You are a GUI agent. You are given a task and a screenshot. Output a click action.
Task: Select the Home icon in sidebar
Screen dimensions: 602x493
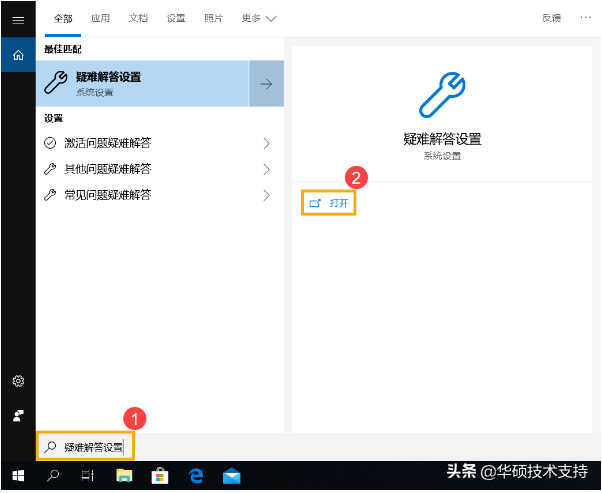pos(18,55)
